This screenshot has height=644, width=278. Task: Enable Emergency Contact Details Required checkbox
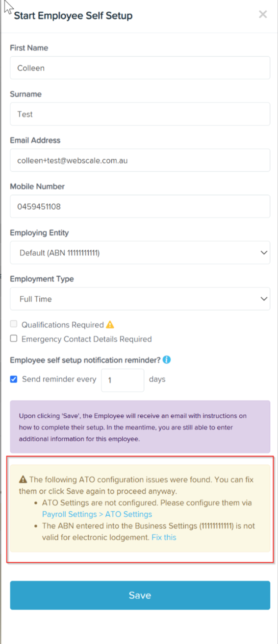point(14,338)
